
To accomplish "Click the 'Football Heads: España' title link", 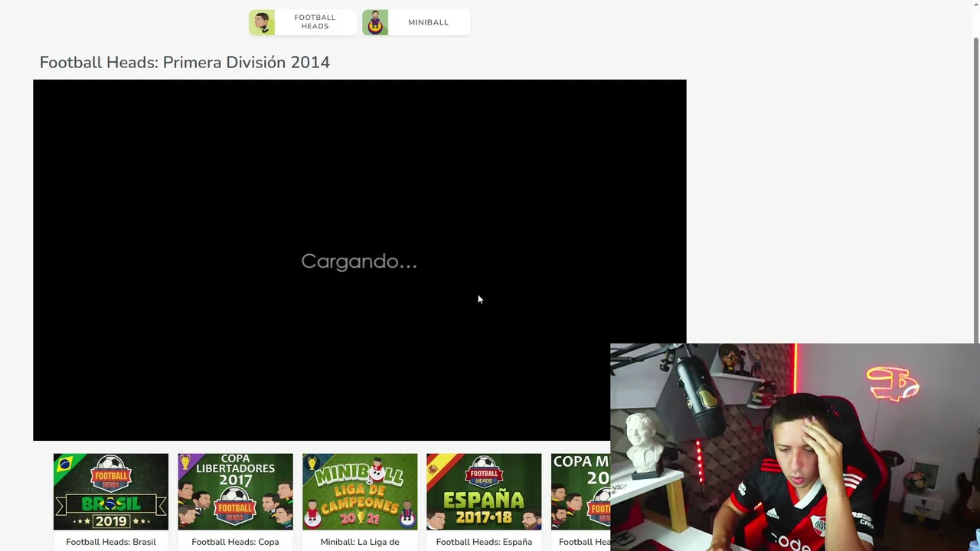I will (484, 542).
